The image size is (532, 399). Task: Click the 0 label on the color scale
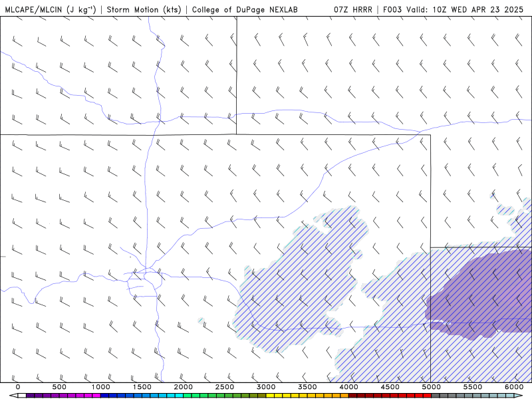click(18, 387)
